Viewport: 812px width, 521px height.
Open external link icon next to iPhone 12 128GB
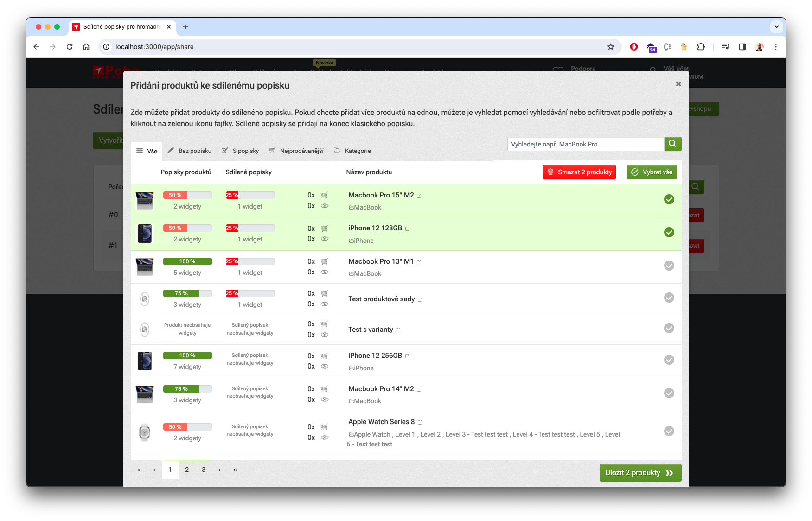(x=408, y=229)
